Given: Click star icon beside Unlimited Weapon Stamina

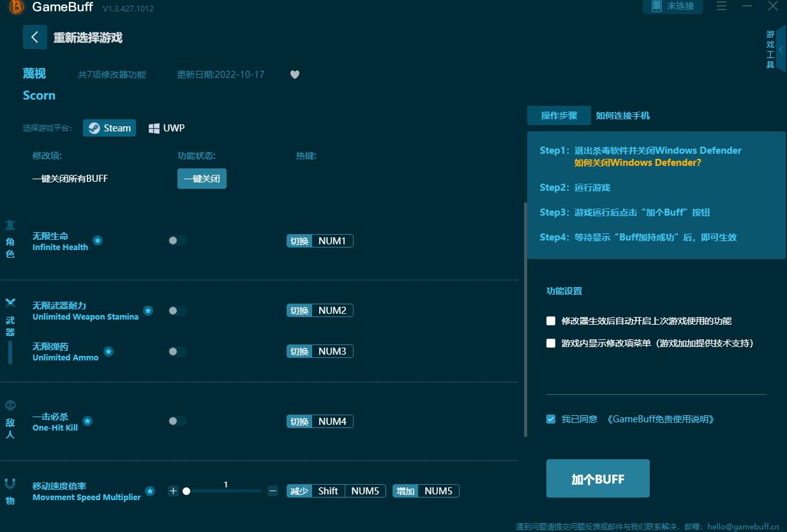Looking at the screenshot, I should pyautogui.click(x=148, y=311).
